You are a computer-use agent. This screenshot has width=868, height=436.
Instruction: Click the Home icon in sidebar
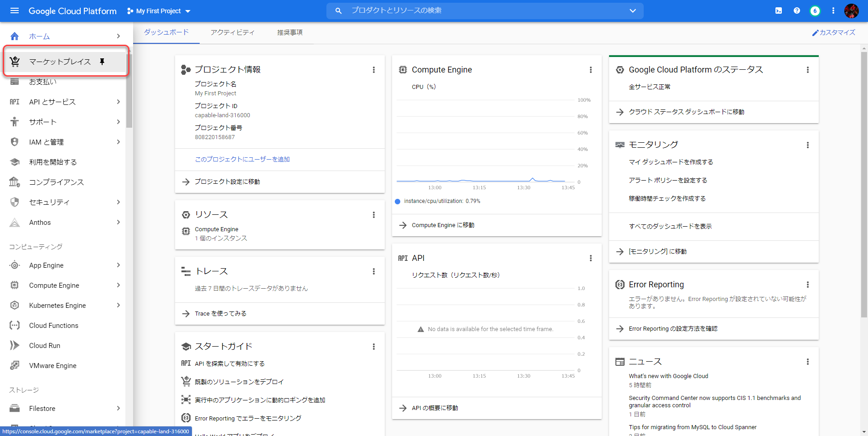tap(15, 36)
